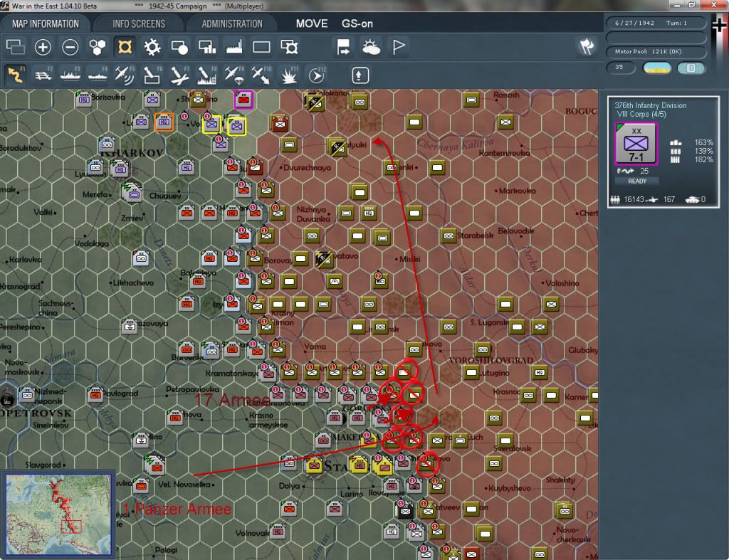The width and height of the screenshot is (729, 560).
Task: Toggle the highlighted yellow unit-frame map icon
Action: (125, 47)
